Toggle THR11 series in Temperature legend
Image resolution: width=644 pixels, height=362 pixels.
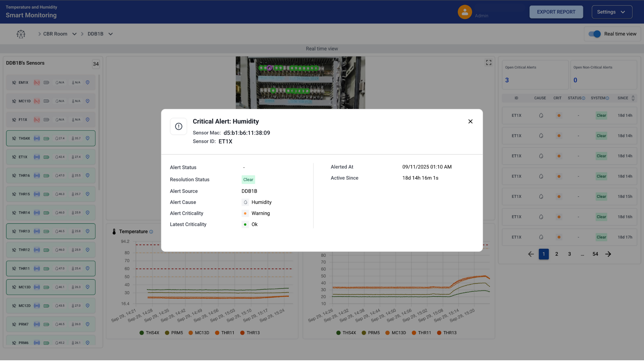pyautogui.click(x=225, y=333)
